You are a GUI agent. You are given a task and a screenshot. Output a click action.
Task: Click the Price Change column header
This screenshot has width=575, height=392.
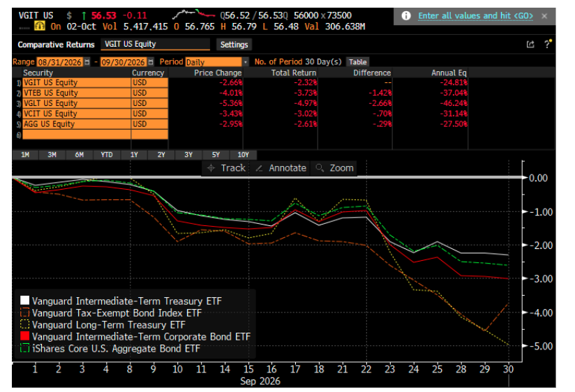point(218,73)
